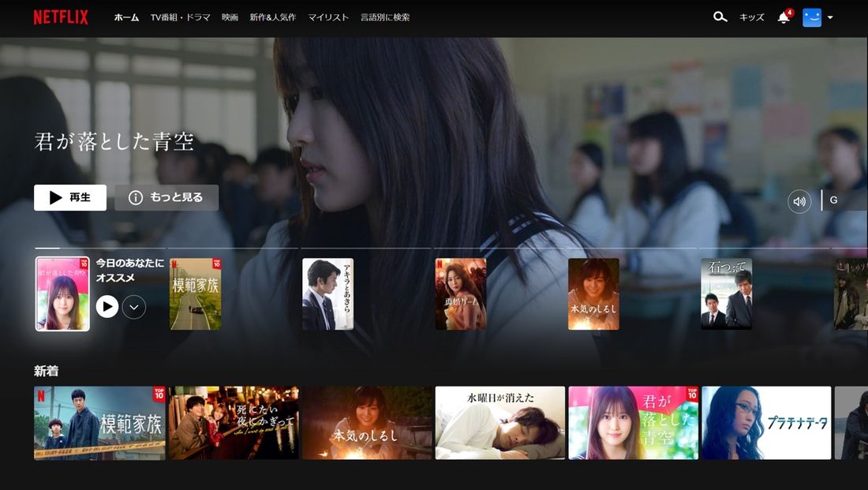This screenshot has height=490, width=868.
Task: Select highlighted 君が落とした青空 poster
Action: tap(62, 294)
